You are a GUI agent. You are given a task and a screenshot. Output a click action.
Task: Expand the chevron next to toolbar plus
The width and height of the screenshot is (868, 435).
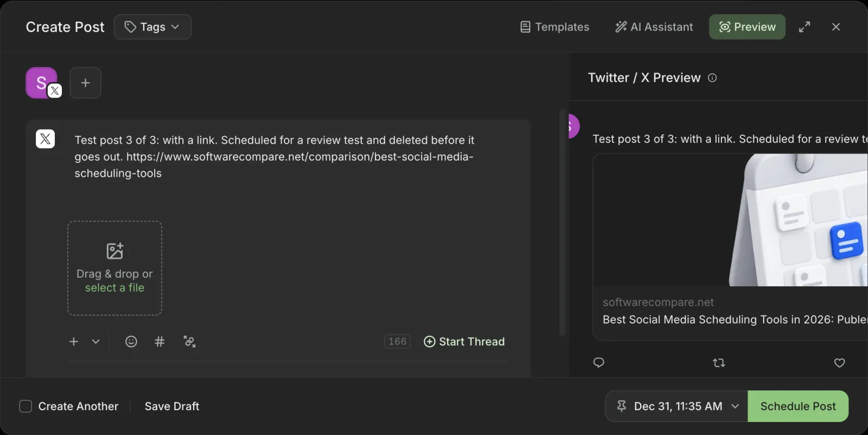click(95, 342)
